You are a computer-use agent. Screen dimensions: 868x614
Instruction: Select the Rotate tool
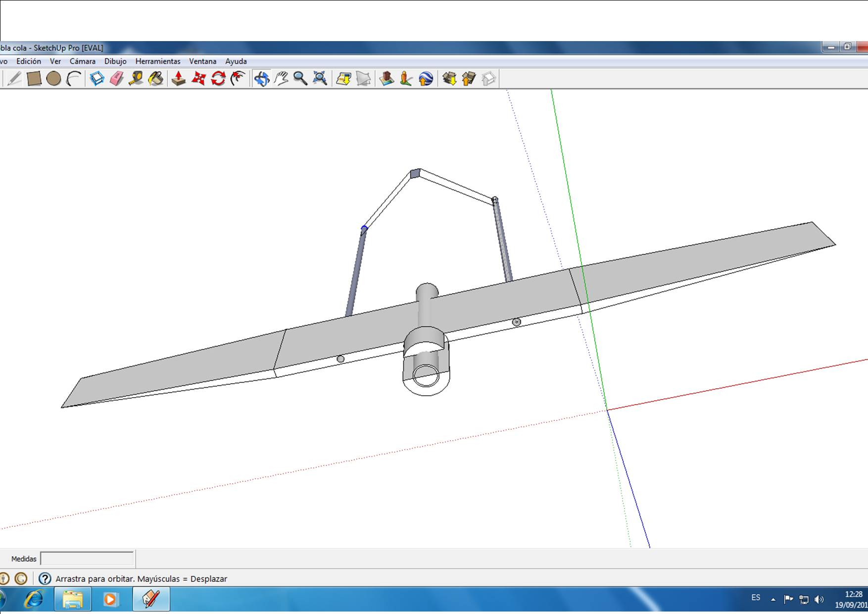tap(218, 79)
